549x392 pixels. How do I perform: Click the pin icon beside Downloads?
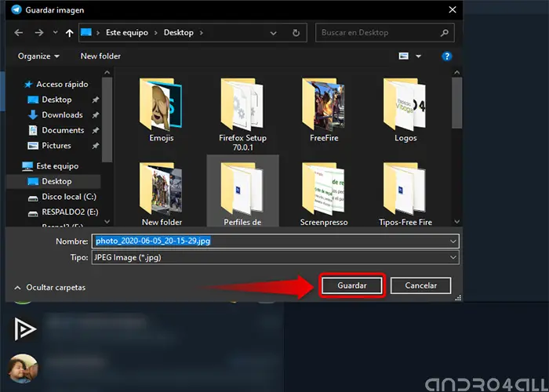[95, 115]
